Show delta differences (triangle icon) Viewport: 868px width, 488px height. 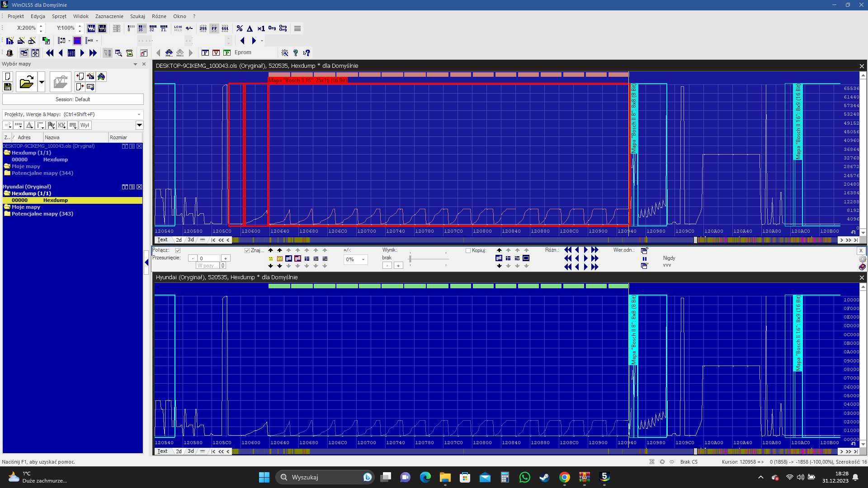click(250, 28)
